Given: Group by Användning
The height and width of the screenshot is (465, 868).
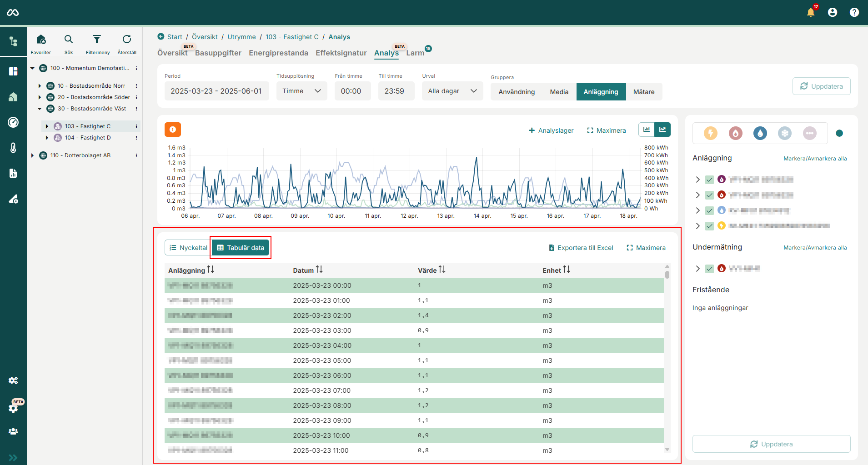Looking at the screenshot, I should tap(517, 92).
